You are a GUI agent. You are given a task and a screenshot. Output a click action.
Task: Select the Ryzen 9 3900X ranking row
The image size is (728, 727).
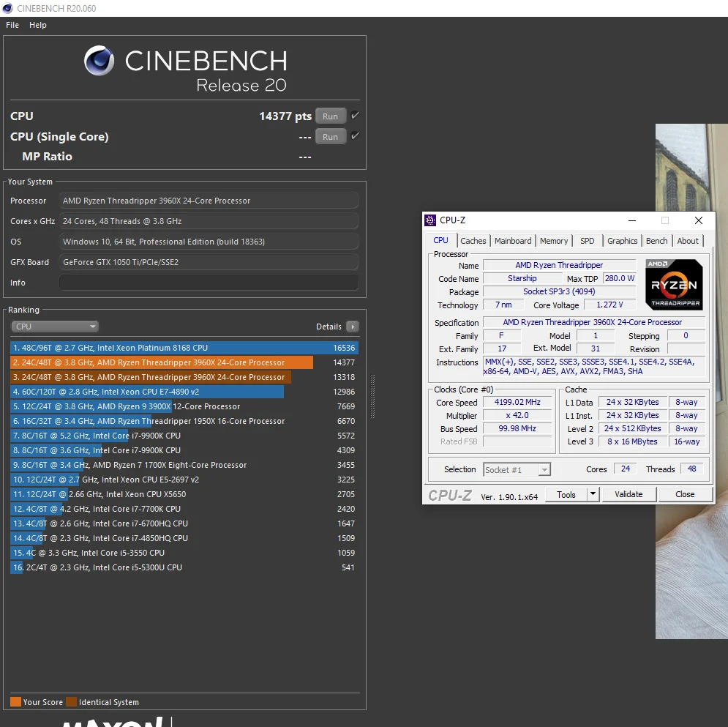click(184, 406)
